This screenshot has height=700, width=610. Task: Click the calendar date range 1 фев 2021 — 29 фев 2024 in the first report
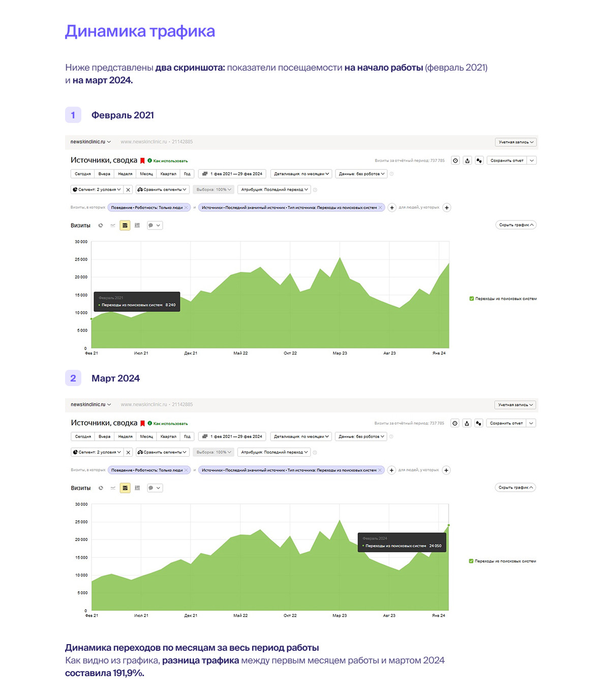click(x=232, y=174)
